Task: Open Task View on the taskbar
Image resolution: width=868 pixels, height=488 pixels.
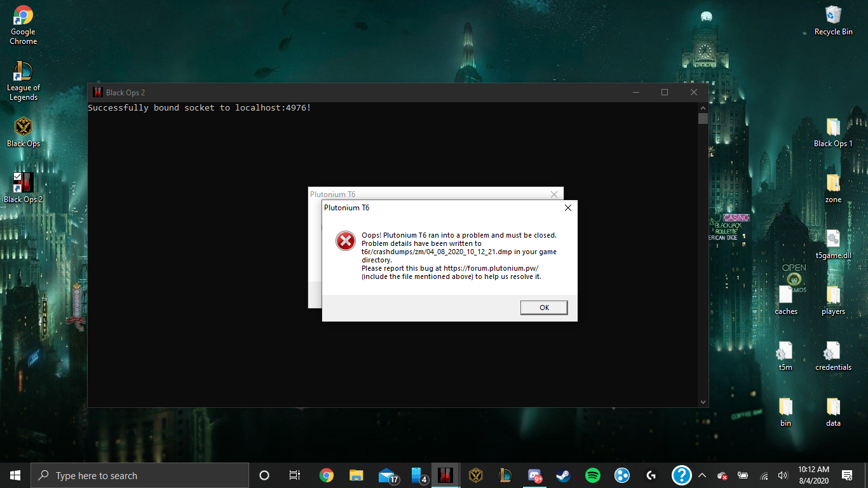Action: tap(295, 475)
